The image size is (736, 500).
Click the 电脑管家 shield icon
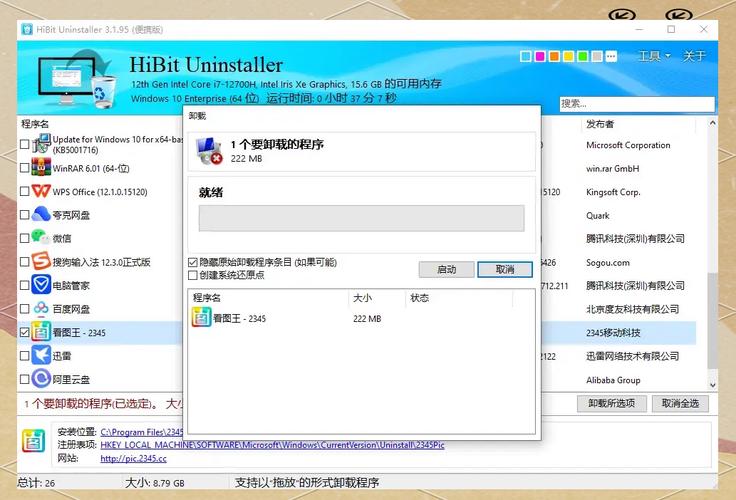click(41, 285)
